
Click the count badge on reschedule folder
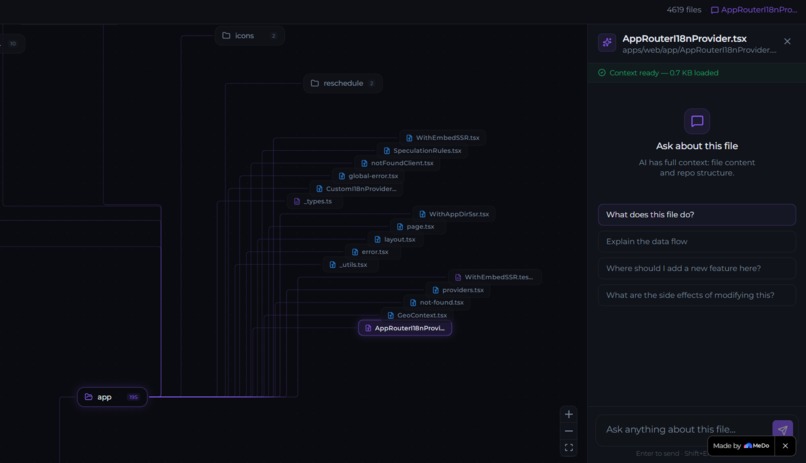pos(371,83)
